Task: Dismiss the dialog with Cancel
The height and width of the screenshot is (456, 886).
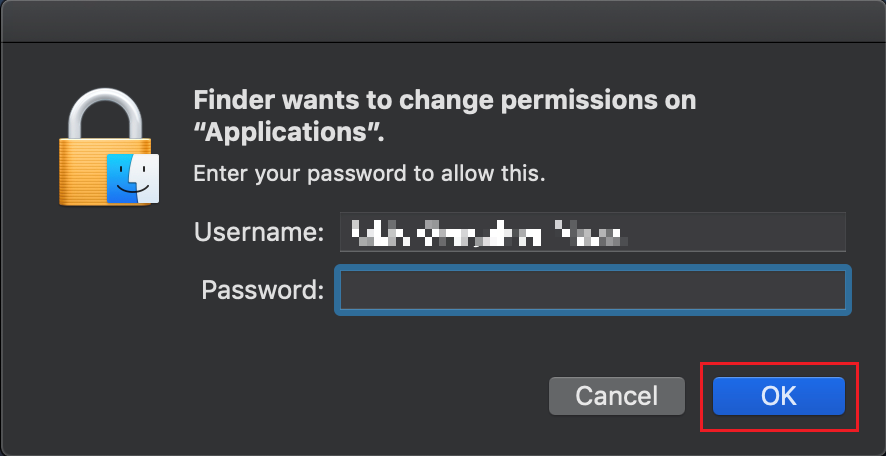Action: point(616,396)
